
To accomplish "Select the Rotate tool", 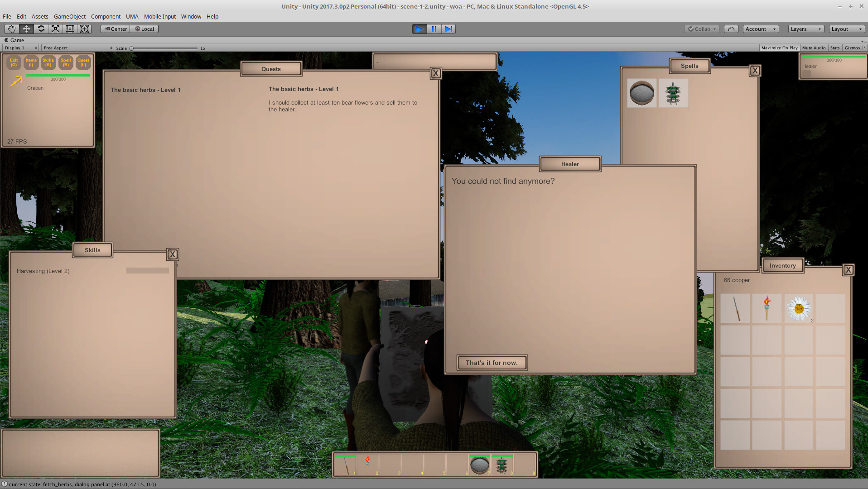I will pyautogui.click(x=41, y=29).
